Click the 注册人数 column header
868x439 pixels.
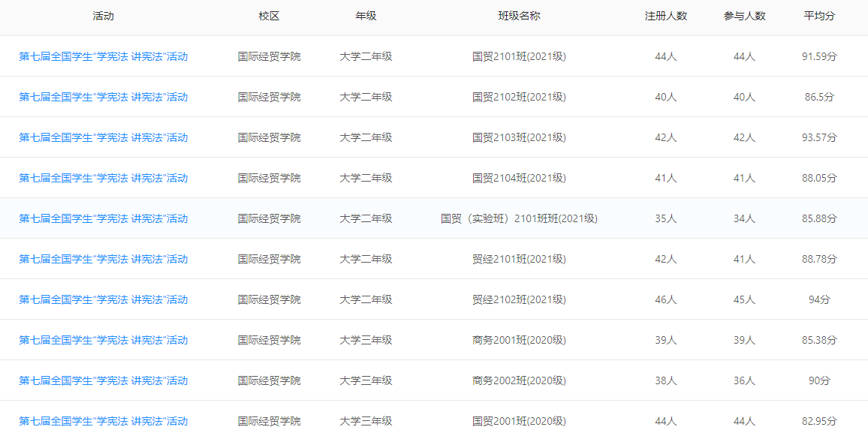pyautogui.click(x=666, y=16)
